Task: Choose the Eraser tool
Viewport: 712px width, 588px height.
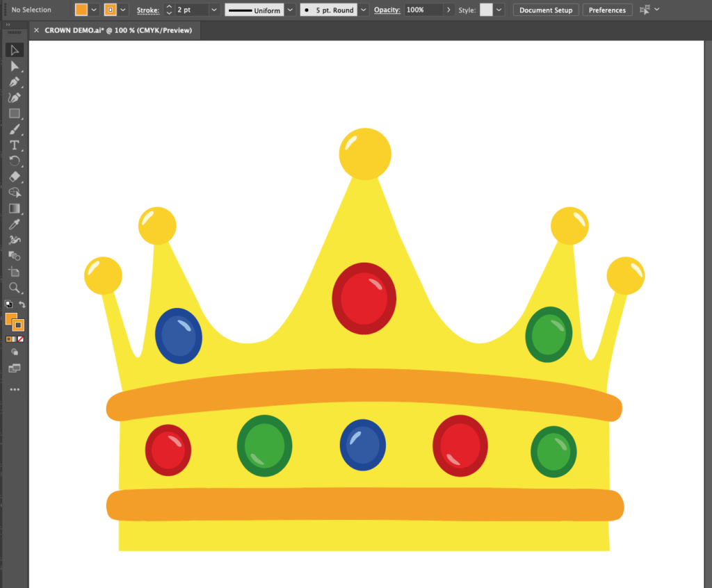Action: point(14,177)
